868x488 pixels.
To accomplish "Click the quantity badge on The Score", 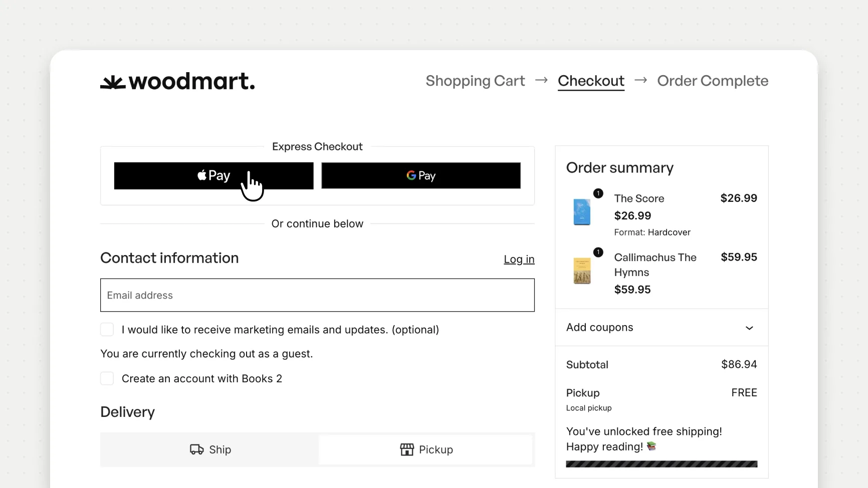I will click(x=598, y=193).
